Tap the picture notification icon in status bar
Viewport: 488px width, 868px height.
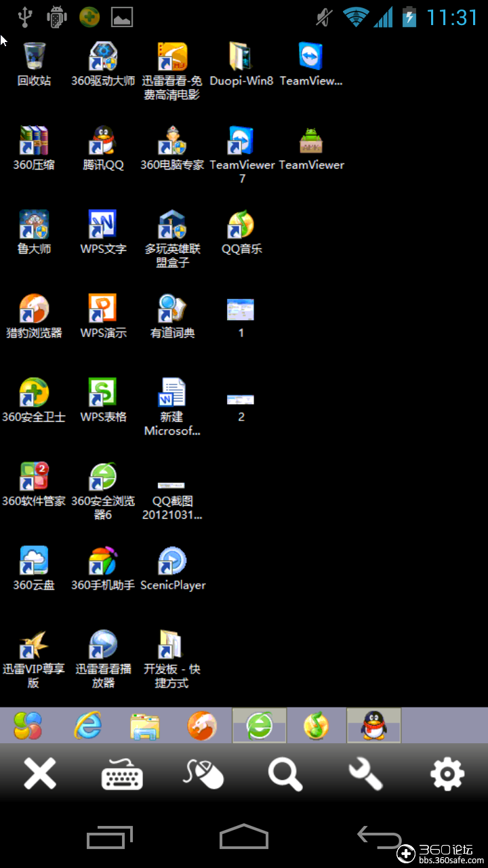tap(122, 17)
